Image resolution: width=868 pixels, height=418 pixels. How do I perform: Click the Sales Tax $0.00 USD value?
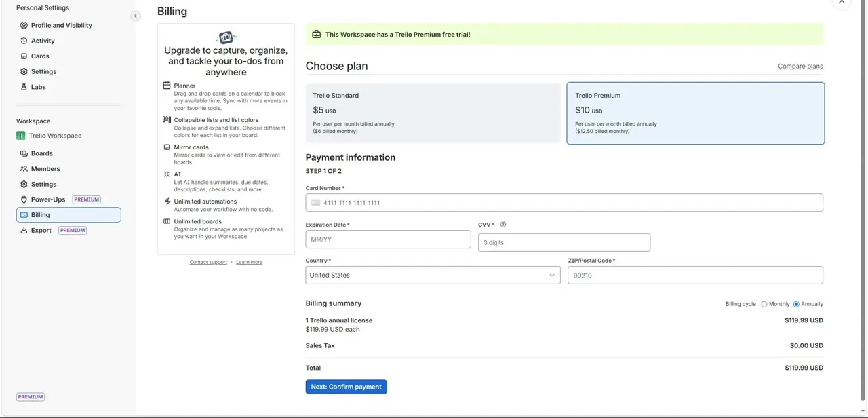806,346
